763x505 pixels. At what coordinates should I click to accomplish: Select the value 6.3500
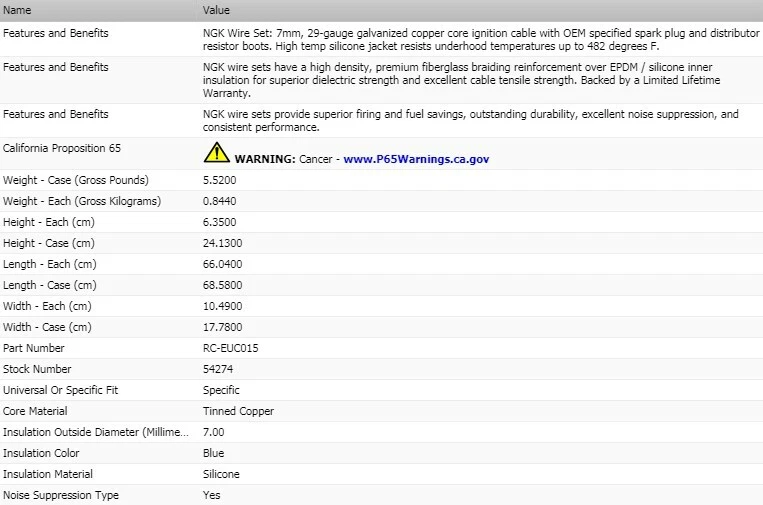point(219,222)
